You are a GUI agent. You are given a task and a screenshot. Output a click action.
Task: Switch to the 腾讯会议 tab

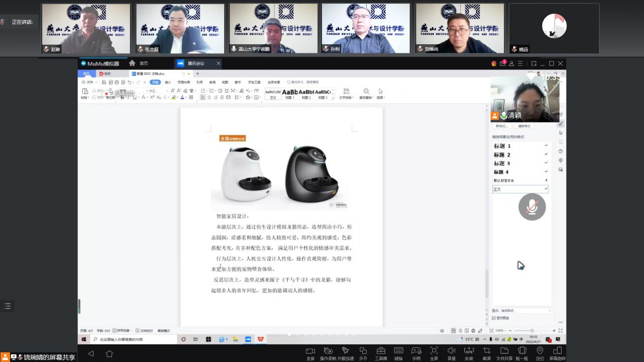(195, 64)
